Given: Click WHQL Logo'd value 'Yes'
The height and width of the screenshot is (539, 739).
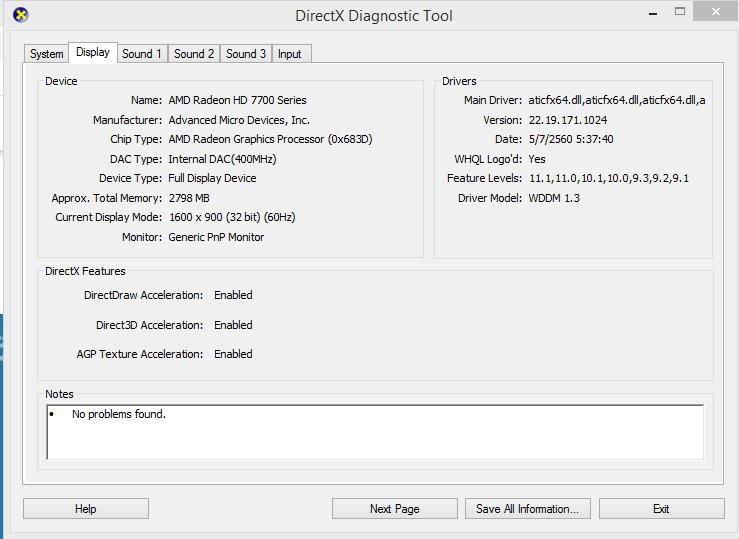Looking at the screenshot, I should [x=537, y=159].
